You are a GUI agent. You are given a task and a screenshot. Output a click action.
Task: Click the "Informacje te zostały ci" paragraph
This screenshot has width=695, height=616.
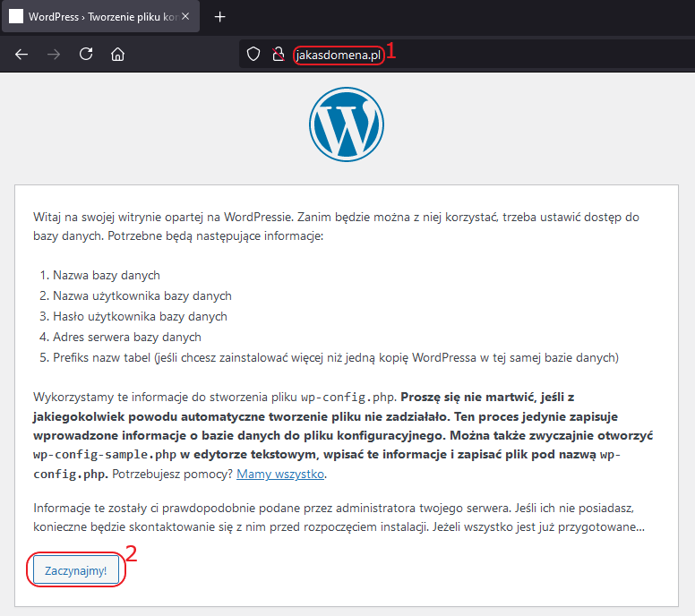339,518
